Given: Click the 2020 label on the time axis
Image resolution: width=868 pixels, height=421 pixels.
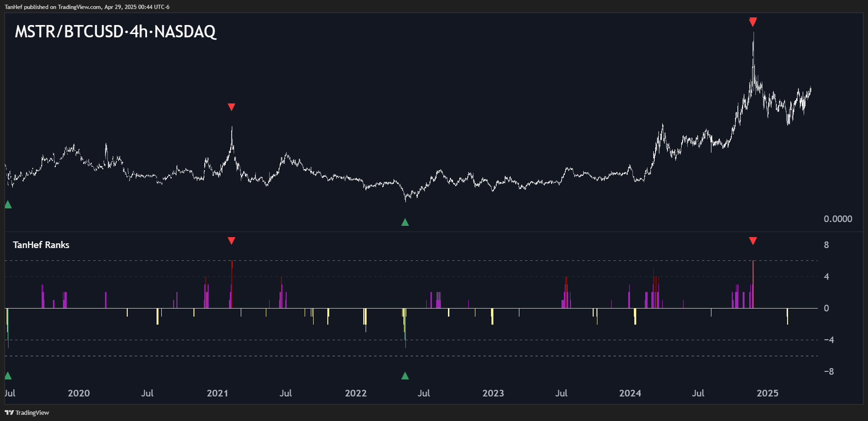Looking at the screenshot, I should click(79, 393).
